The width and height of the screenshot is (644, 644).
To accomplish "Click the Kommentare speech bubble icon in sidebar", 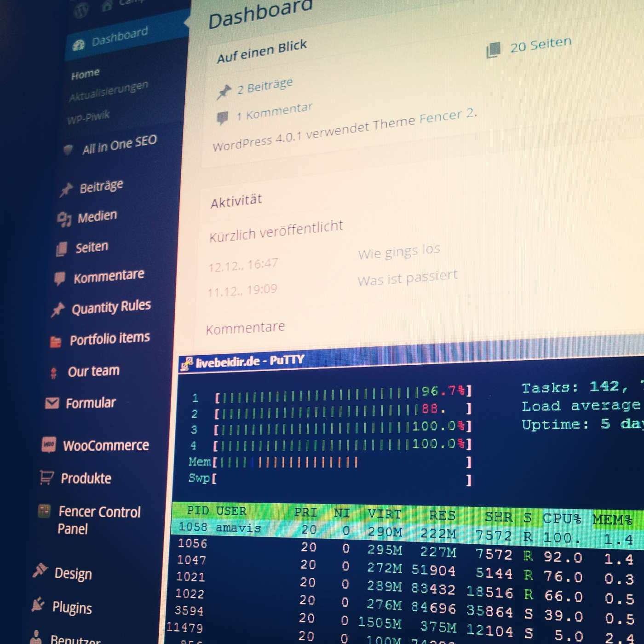I will tap(59, 278).
